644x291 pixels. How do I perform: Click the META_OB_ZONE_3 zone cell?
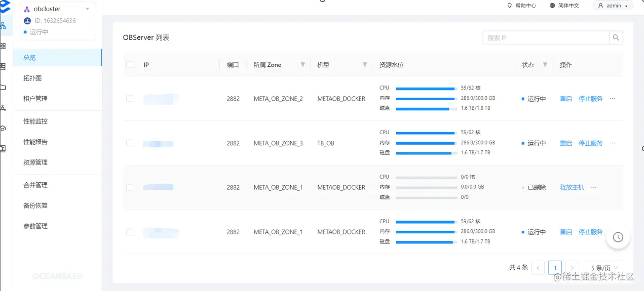(278, 143)
